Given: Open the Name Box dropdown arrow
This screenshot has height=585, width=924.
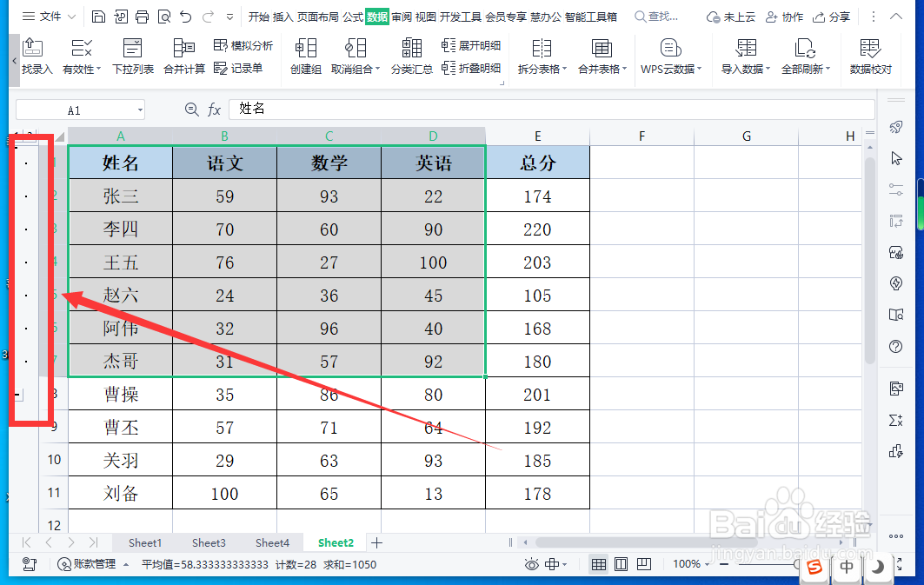Looking at the screenshot, I should pos(140,110).
